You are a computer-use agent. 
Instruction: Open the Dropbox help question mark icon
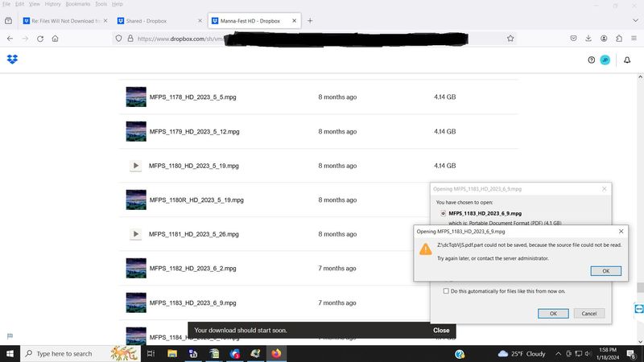click(x=592, y=60)
